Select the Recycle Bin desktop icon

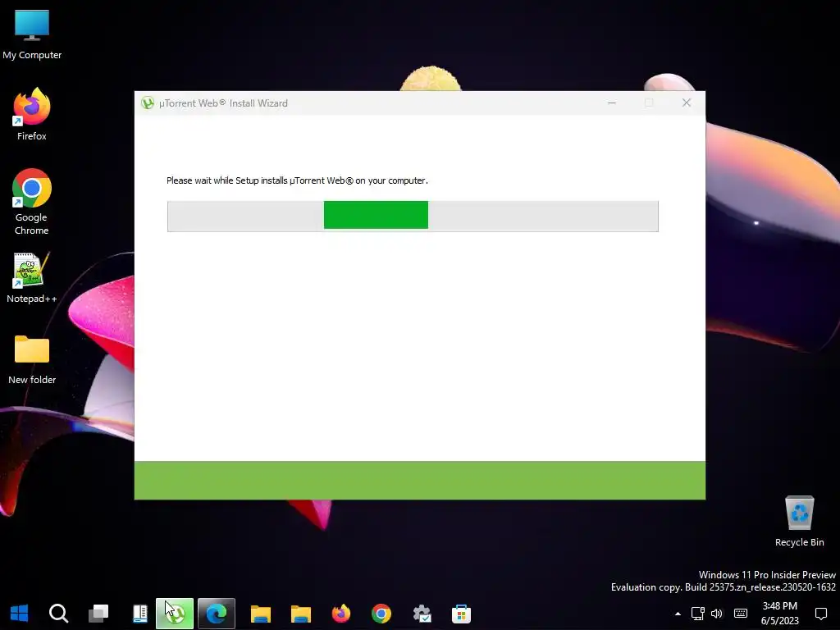[799, 521]
